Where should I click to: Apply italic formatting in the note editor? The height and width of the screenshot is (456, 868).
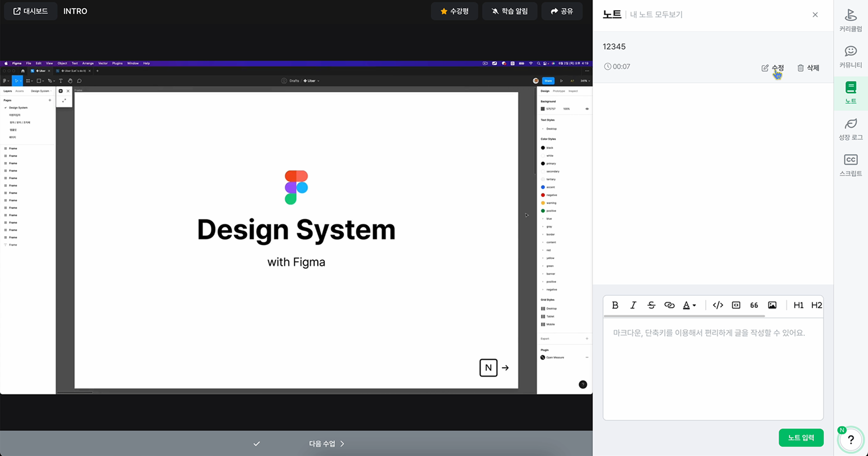[633, 305]
